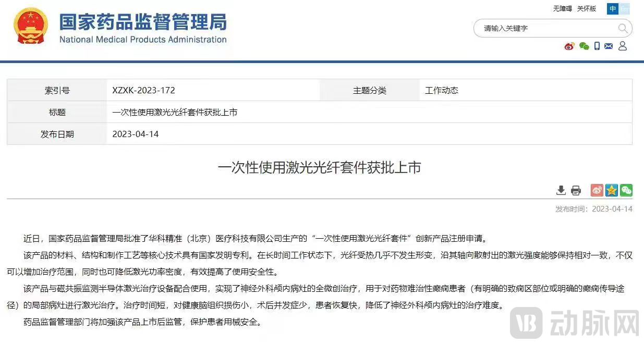The height and width of the screenshot is (344, 644).
Task: Select the 中 Chinese language option
Action: pyautogui.click(x=613, y=9)
